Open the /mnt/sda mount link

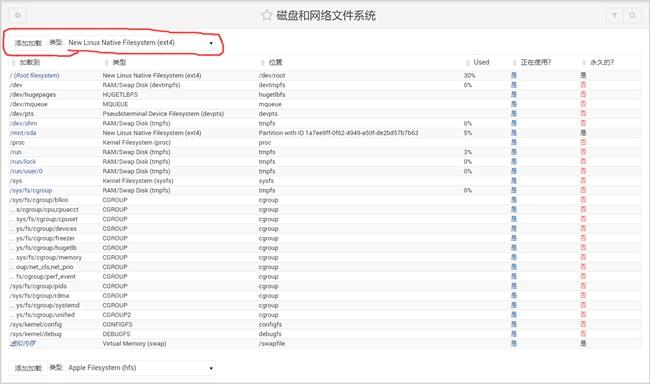[x=23, y=133]
